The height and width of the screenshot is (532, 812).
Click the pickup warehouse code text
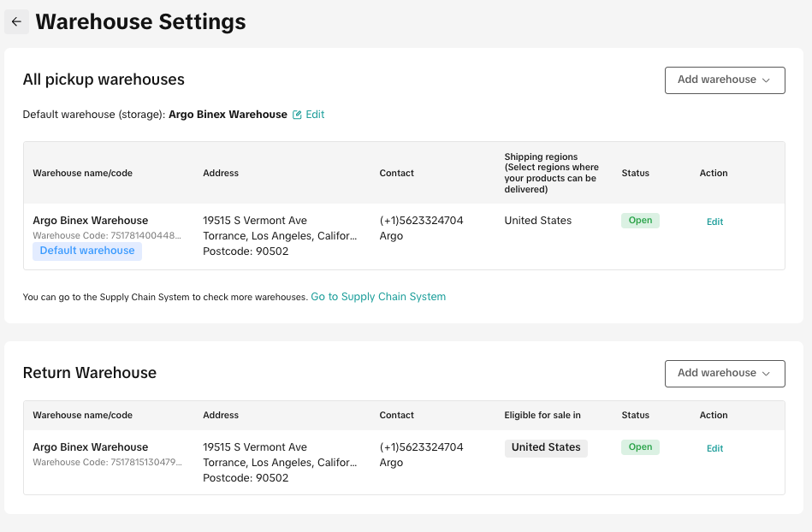pyautogui.click(x=107, y=235)
